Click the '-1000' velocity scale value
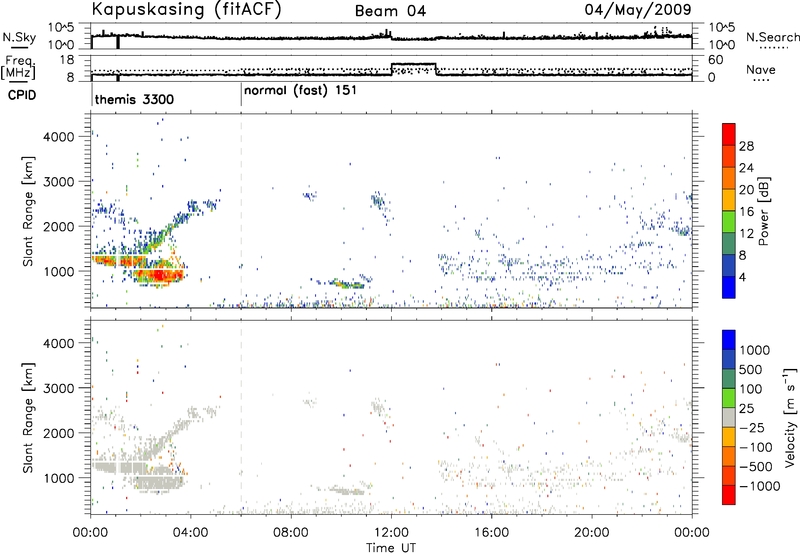 pyautogui.click(x=760, y=486)
